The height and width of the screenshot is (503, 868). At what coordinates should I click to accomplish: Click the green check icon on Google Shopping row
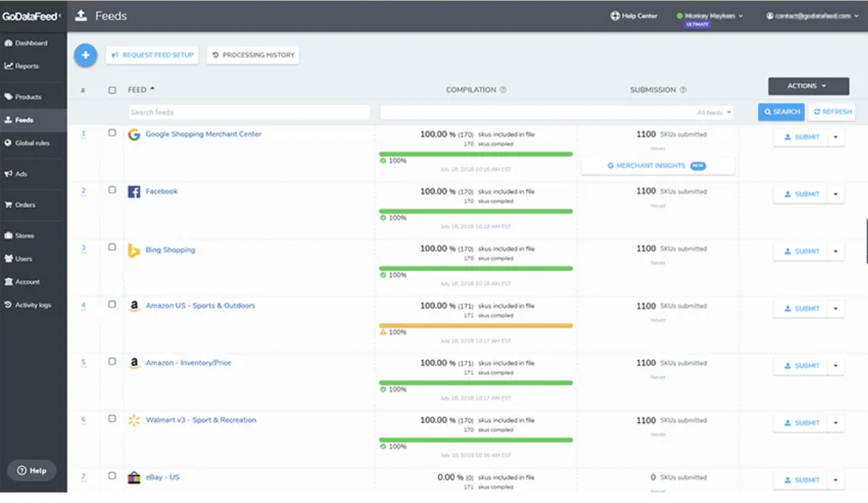[x=383, y=161]
